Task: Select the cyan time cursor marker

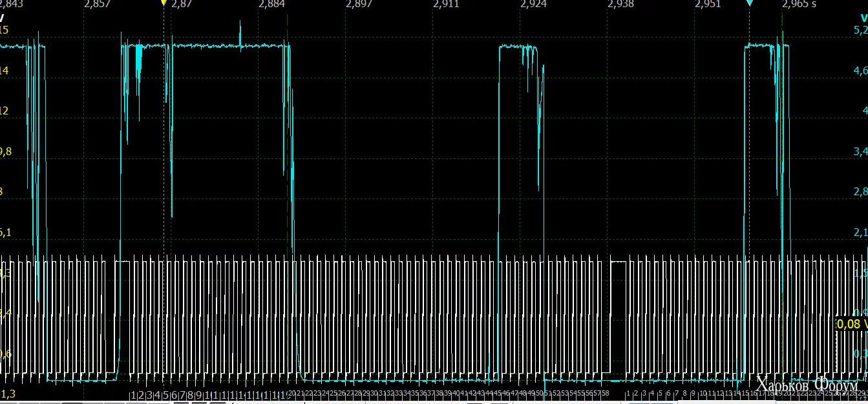Action: (x=750, y=3)
